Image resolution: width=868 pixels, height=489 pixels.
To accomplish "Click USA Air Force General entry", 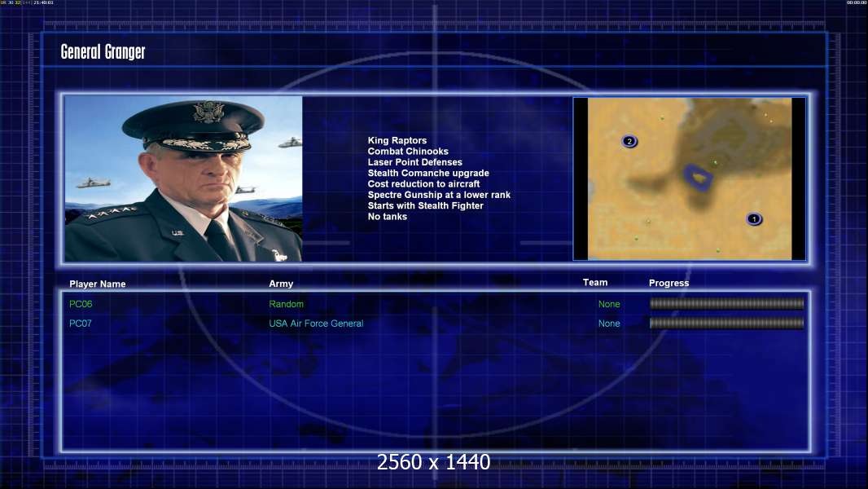I will click(316, 324).
